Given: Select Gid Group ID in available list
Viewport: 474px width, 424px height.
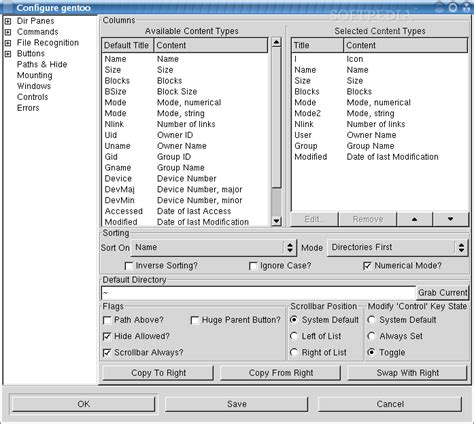Looking at the screenshot, I should pyautogui.click(x=185, y=157).
